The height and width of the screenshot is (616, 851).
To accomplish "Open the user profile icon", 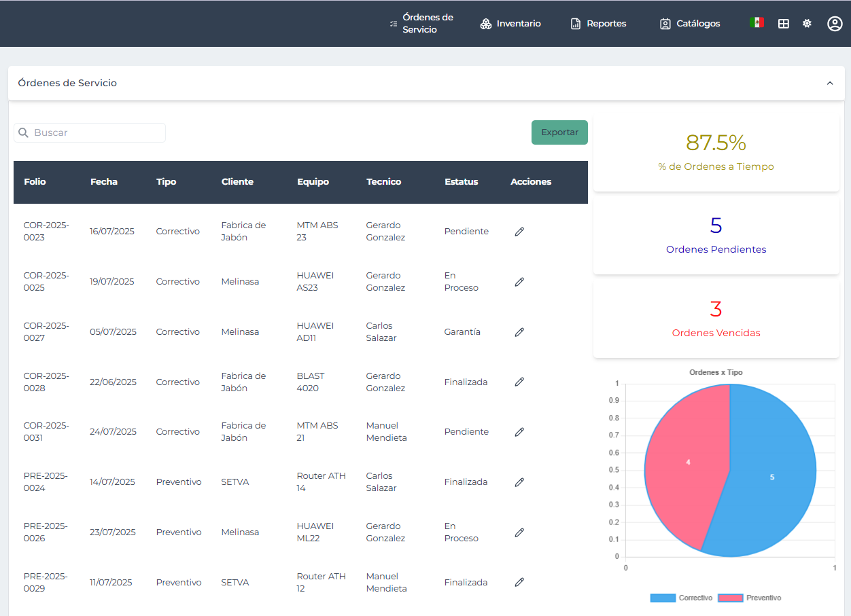I will click(835, 24).
